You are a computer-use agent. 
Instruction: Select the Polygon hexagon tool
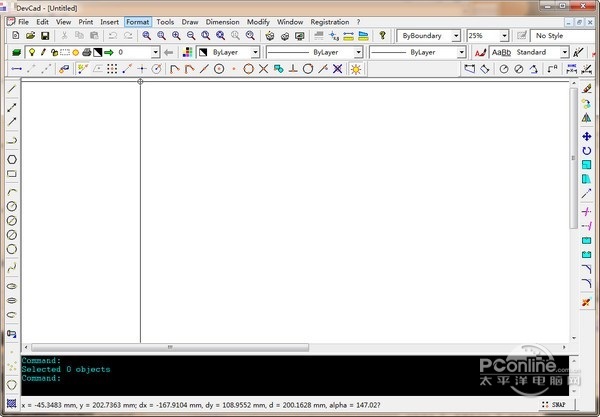[12, 158]
